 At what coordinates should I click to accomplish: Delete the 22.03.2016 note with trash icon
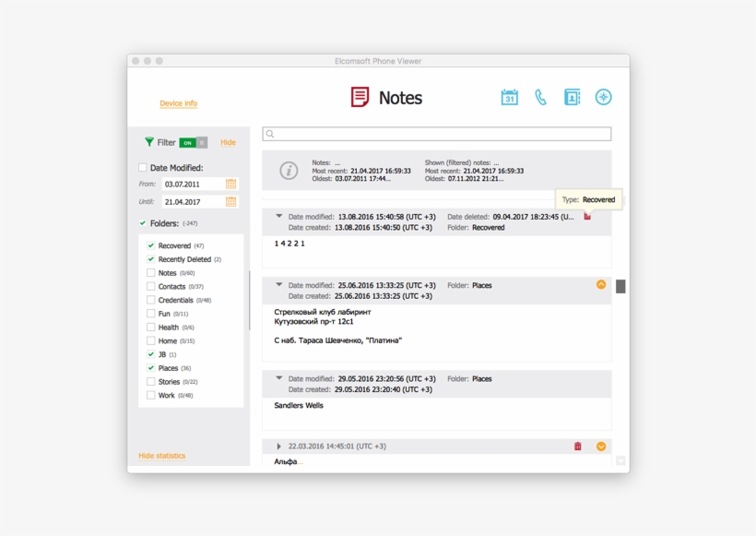click(x=578, y=446)
